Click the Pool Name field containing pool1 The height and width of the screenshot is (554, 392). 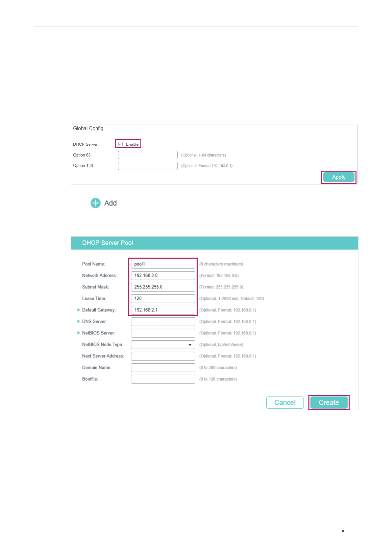click(x=163, y=264)
